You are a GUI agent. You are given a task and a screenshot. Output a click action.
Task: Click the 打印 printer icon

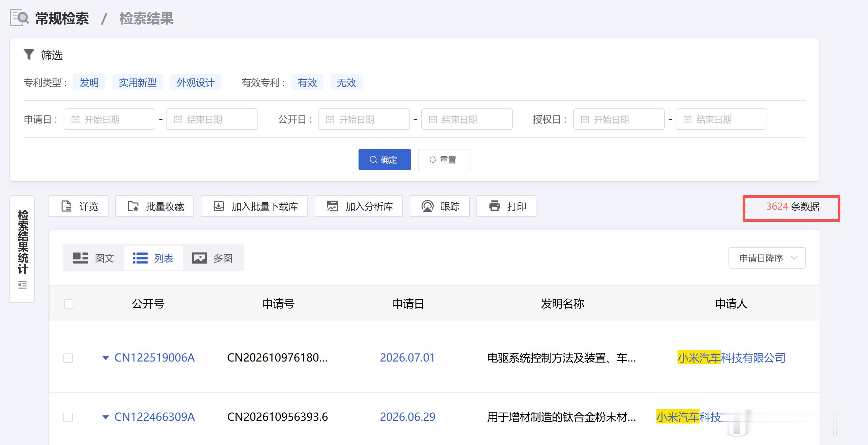tap(494, 206)
